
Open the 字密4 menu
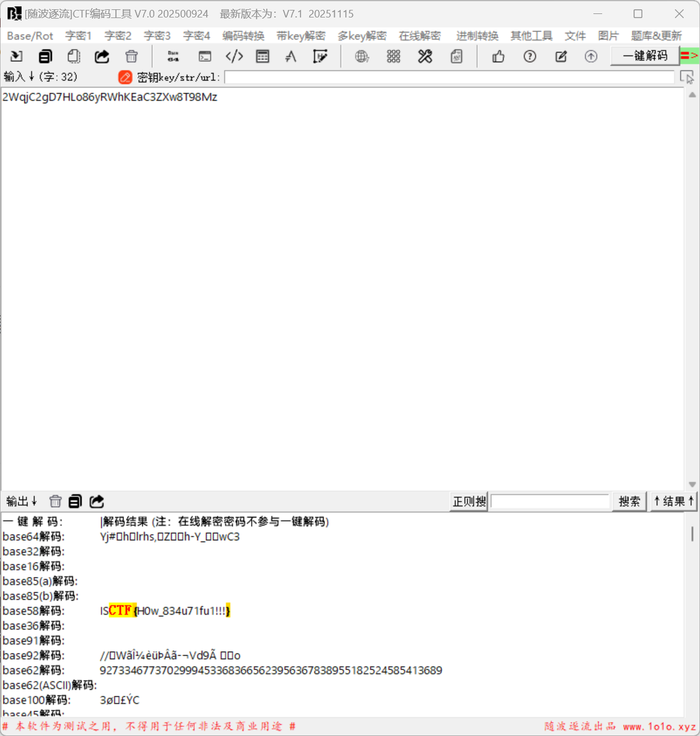click(x=197, y=36)
